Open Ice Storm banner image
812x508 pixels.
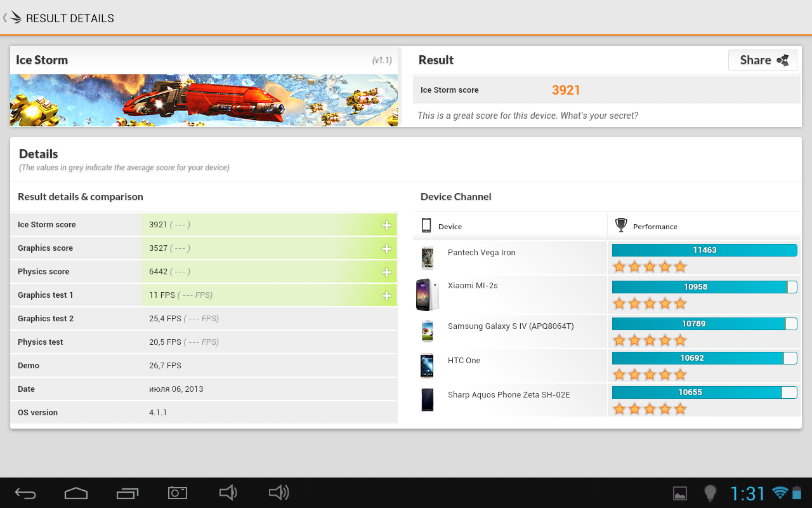pos(204,100)
